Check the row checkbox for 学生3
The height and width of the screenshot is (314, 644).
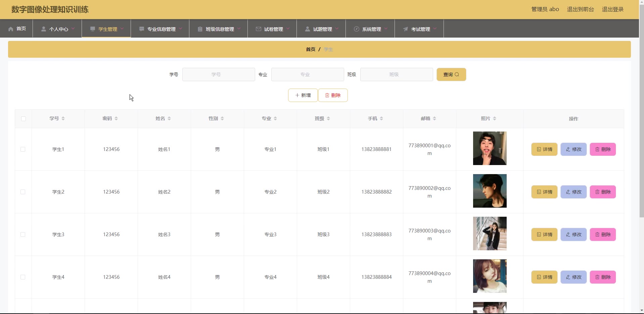23,234
